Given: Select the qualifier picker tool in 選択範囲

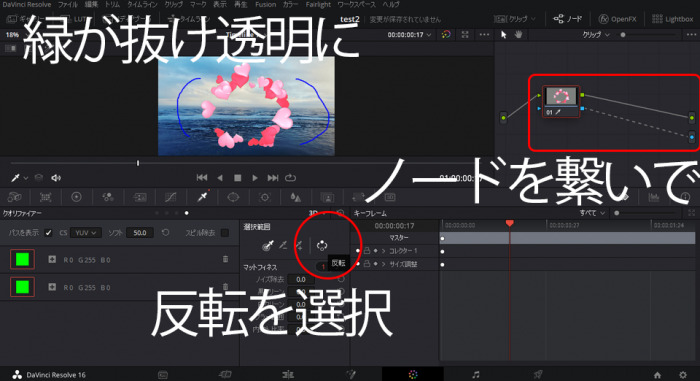Looking at the screenshot, I should click(267, 245).
